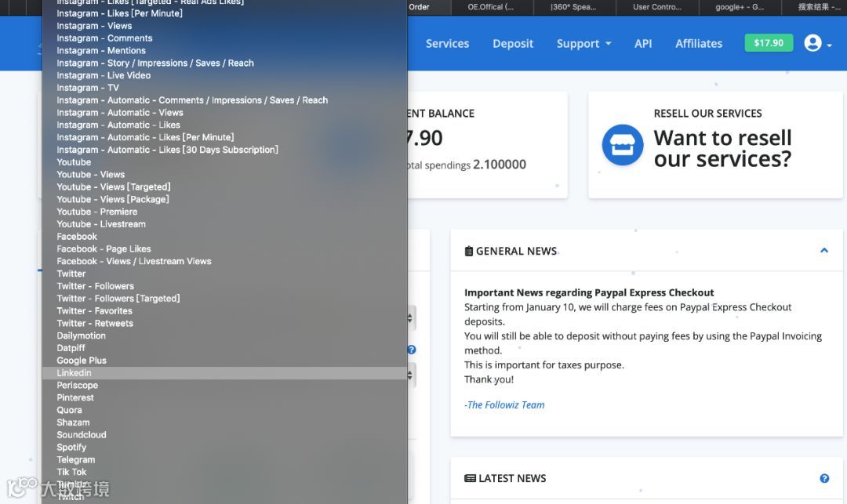The width and height of the screenshot is (847, 504).
Task: Open the Latest News help question mark
Action: (x=824, y=478)
